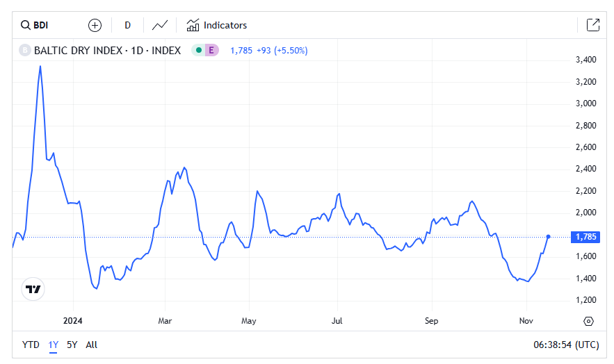Image resolution: width=614 pixels, height=364 pixels.
Task: Select the 1Y date range
Action: [x=54, y=345]
